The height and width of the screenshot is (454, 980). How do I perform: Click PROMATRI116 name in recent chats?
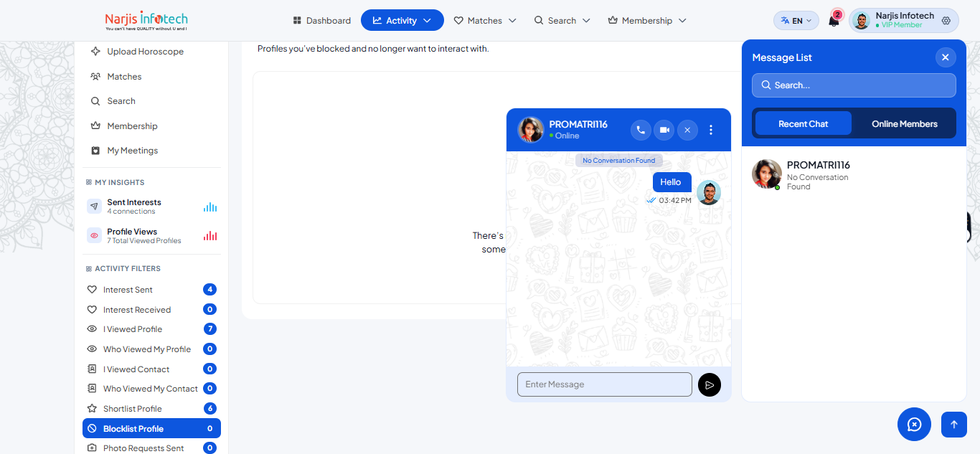[819, 165]
